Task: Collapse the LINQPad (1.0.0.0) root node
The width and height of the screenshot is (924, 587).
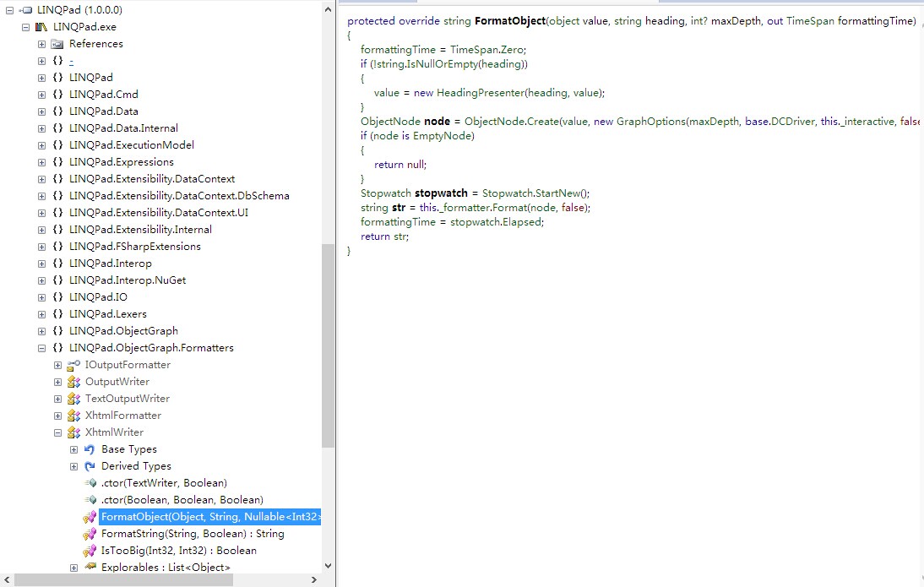Action: pos(9,11)
